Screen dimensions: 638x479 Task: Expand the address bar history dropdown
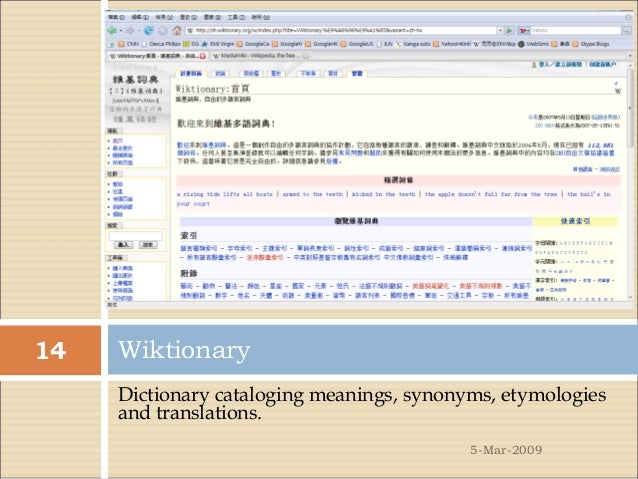click(500, 31)
